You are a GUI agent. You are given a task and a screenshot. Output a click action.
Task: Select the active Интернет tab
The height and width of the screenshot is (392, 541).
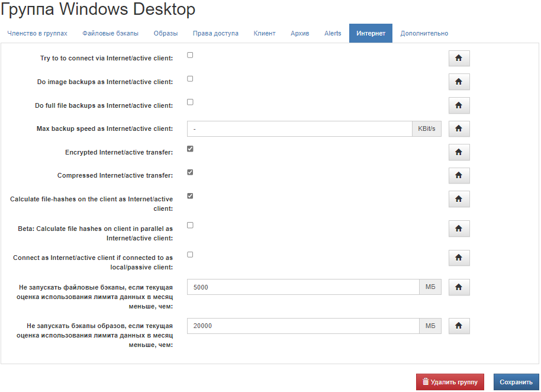[x=371, y=34]
